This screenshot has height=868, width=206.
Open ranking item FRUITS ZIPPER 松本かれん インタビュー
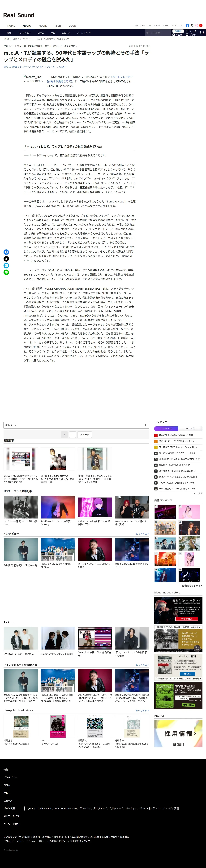pyautogui.click(x=179, y=447)
